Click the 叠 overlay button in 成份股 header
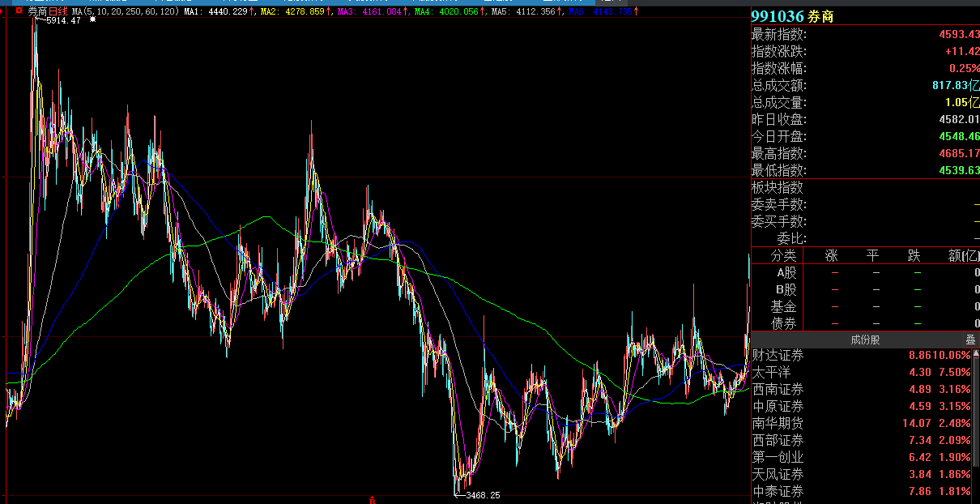This screenshot has width=980, height=504. [x=969, y=340]
